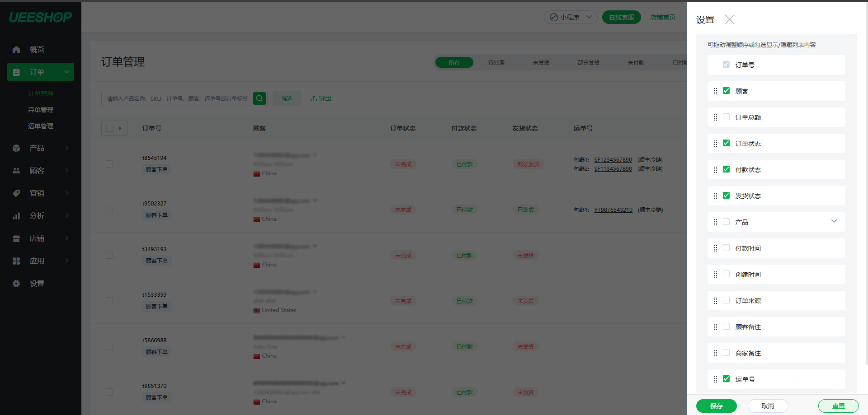This screenshot has height=415, width=868.
Task: Open 设置 via the sidebar gear icon
Action: 16,284
